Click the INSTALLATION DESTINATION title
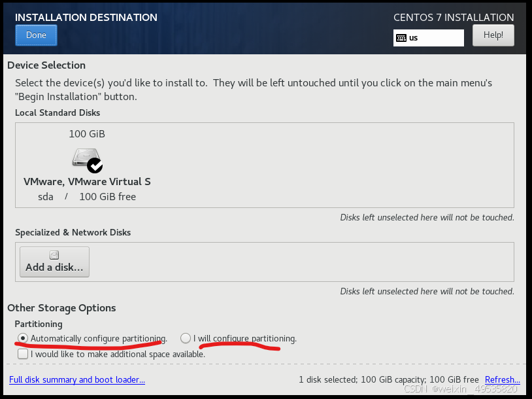Viewport: 532px width, 399px height. (86, 17)
